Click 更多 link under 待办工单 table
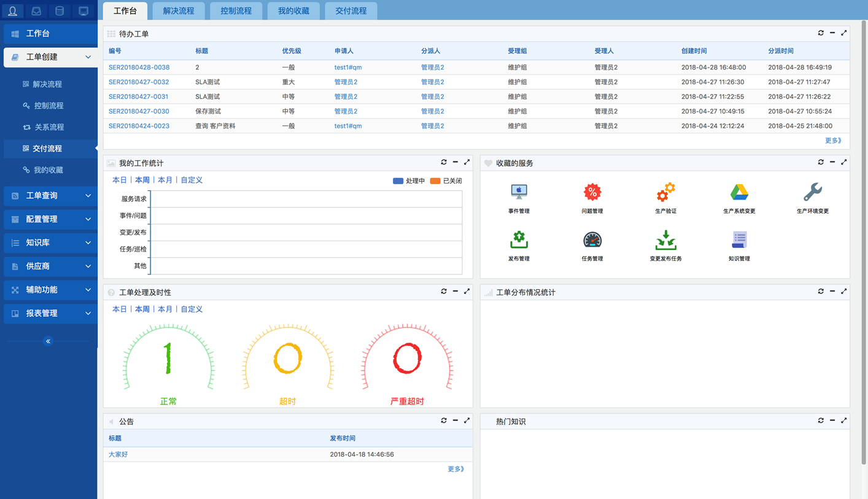The image size is (868, 499). coord(833,141)
